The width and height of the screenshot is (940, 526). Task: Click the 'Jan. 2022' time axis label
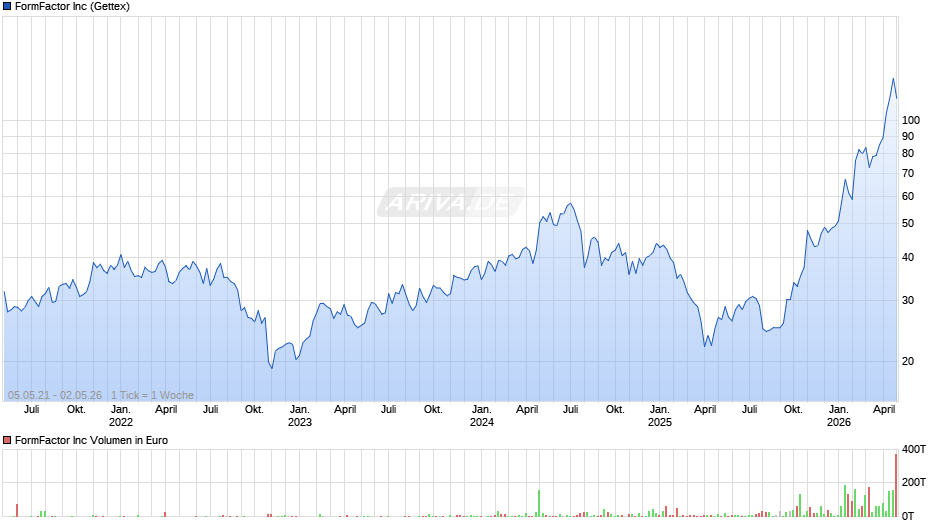[x=120, y=416]
